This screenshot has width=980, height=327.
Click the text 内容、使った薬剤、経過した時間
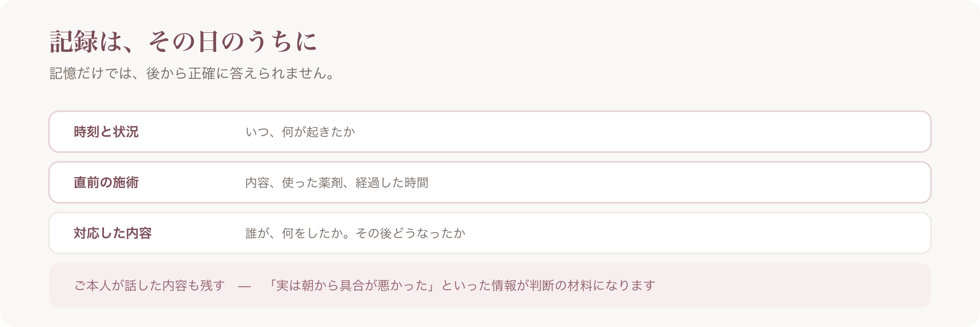click(x=336, y=183)
